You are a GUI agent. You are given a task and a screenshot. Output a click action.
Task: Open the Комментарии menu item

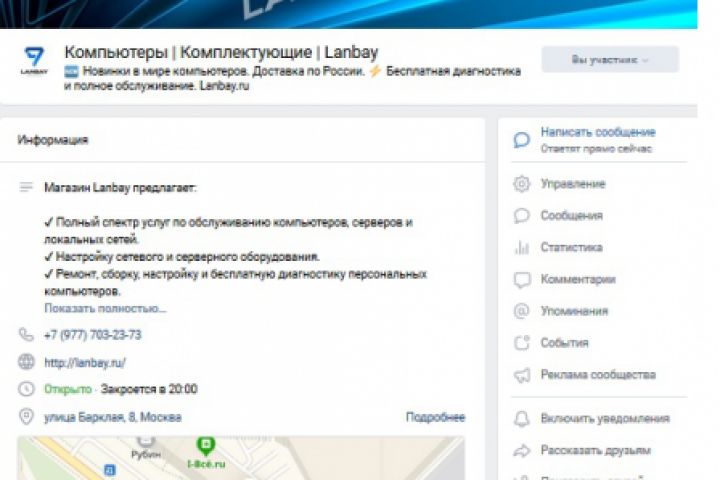(x=578, y=279)
